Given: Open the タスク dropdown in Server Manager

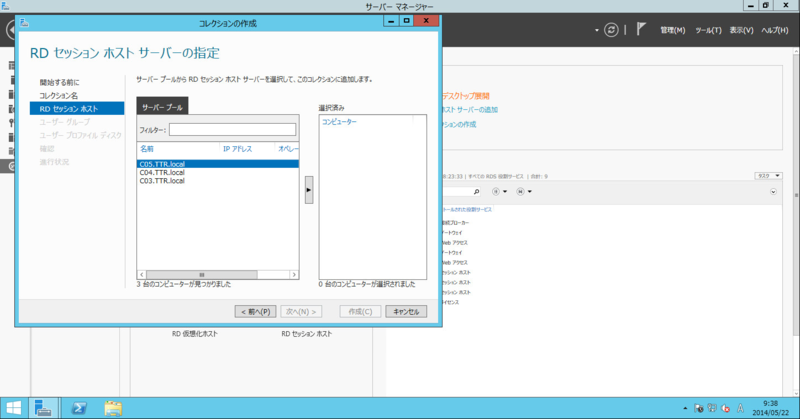Looking at the screenshot, I should 768,176.
